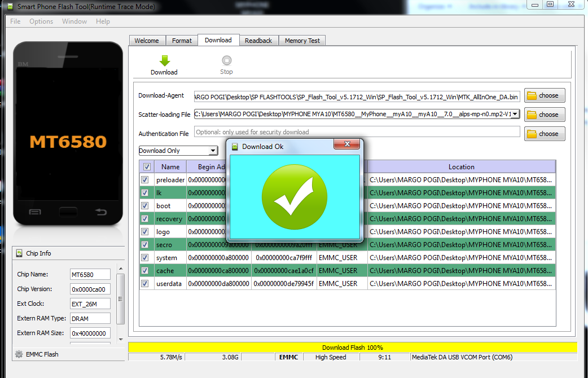Click the Extern RAM Type field DRAM
Viewport: 588px width, 378px height.
click(x=90, y=318)
